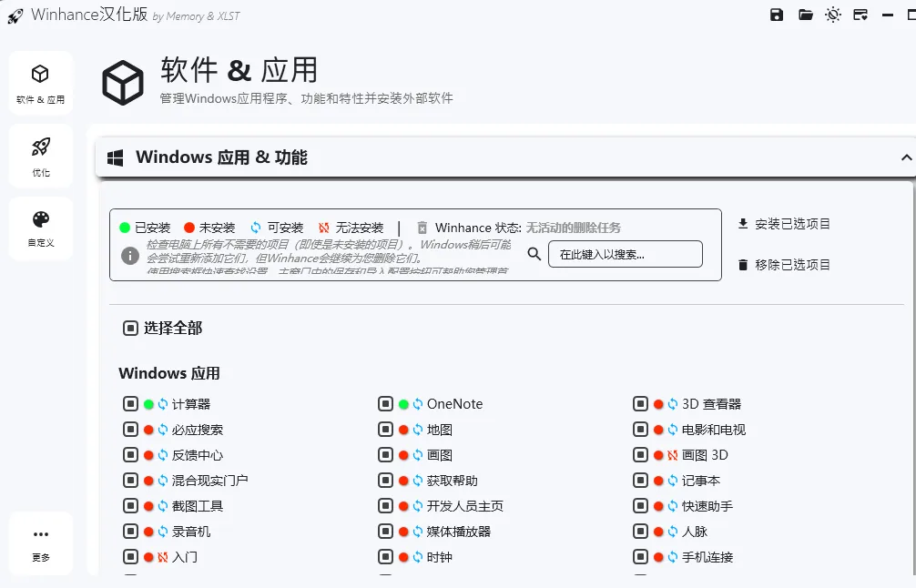Select the 开发人员主页 app label
The image size is (916, 588).
(x=465, y=506)
